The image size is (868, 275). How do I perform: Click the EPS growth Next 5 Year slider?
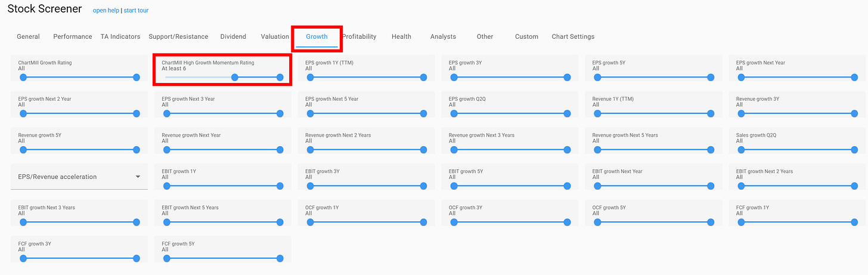[367, 114]
